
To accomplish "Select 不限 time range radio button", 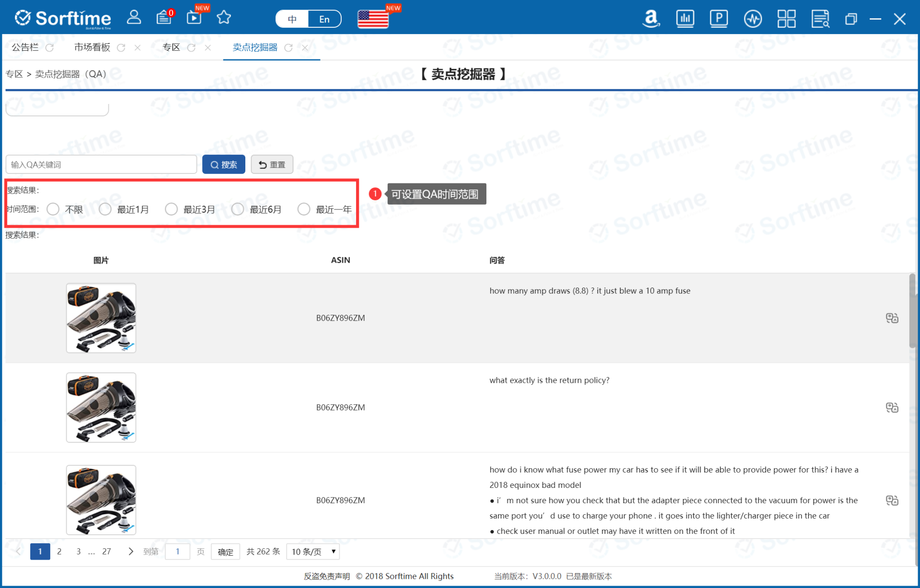I will point(54,209).
